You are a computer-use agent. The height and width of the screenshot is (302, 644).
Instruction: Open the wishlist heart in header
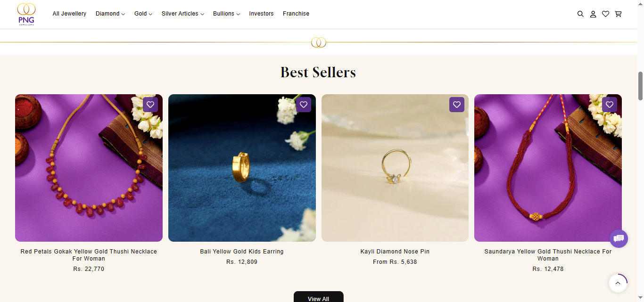tap(606, 14)
